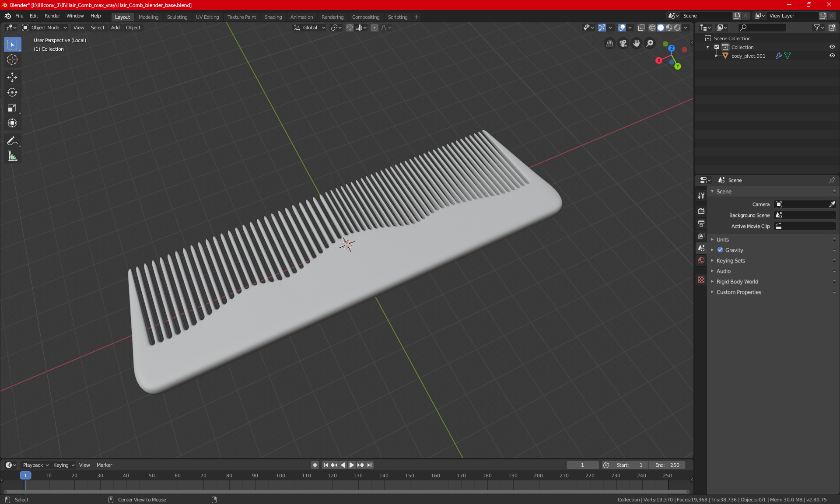Hide body_pivot.001 using eye icon

coord(832,56)
